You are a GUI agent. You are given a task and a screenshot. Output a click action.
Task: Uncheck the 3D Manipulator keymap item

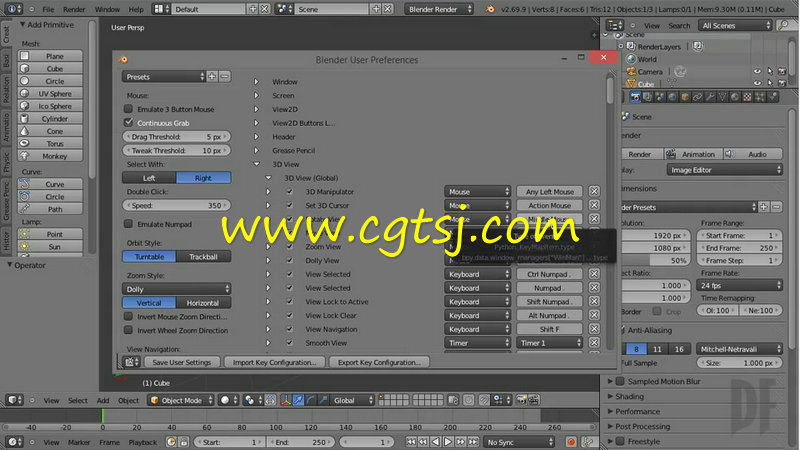(290, 191)
